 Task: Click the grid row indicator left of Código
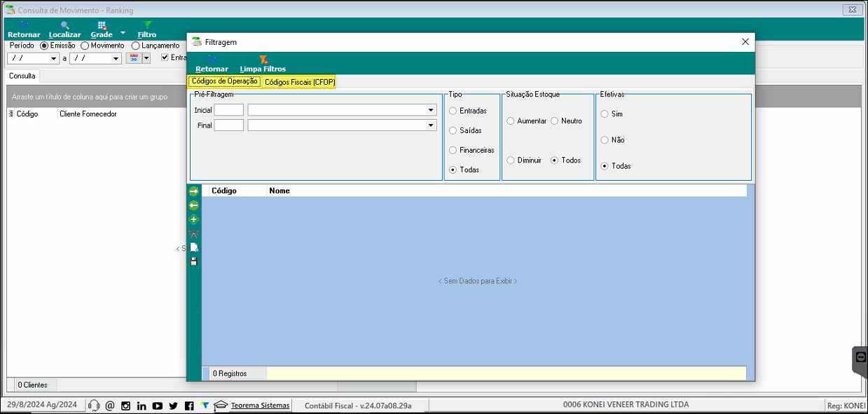[11, 114]
